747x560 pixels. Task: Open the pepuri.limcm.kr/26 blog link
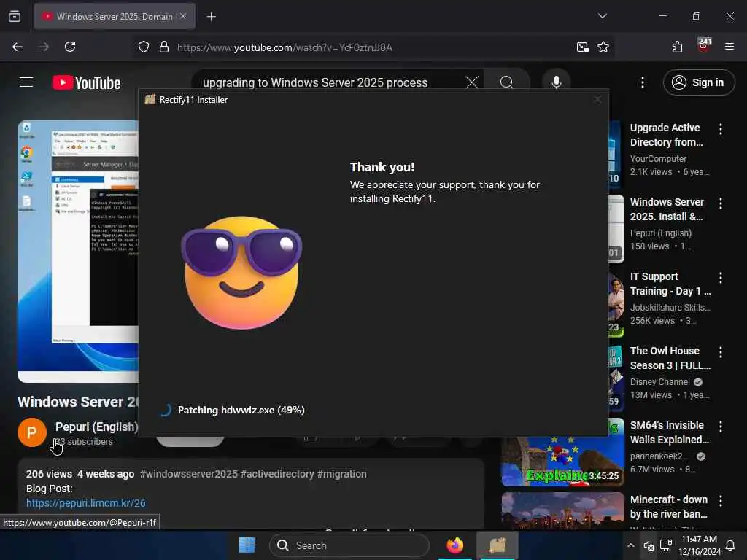point(86,503)
